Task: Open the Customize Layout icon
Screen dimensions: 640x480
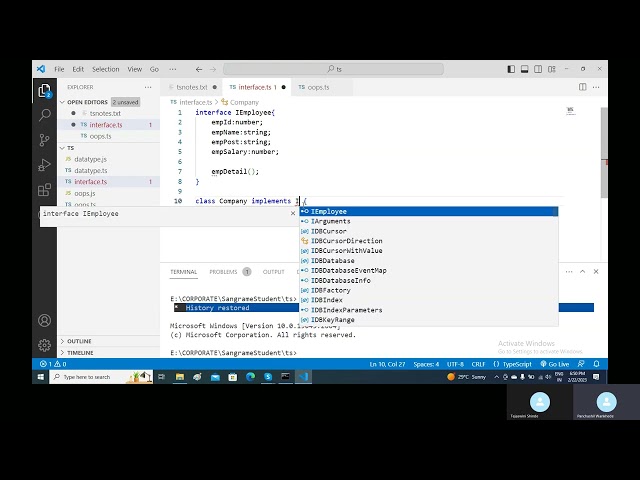Action: (552, 69)
